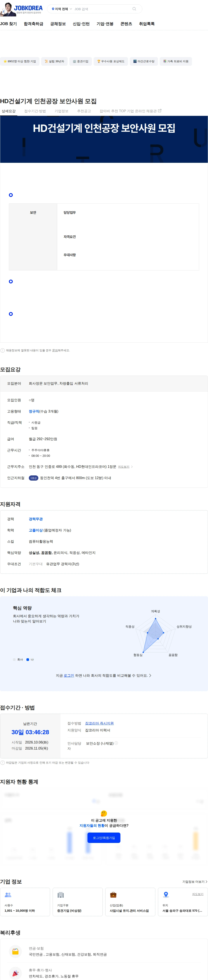
Task: Click the magnifier search icon
Action: coord(134,9)
